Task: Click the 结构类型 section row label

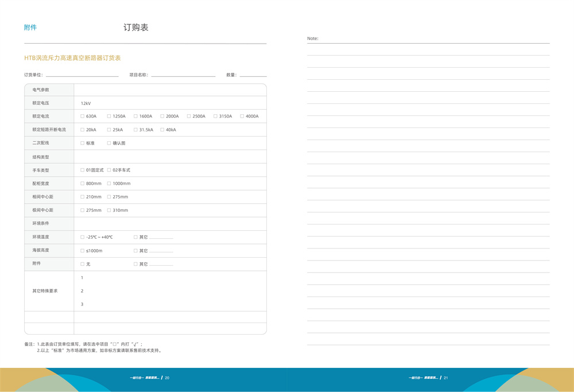Action: [x=41, y=157]
